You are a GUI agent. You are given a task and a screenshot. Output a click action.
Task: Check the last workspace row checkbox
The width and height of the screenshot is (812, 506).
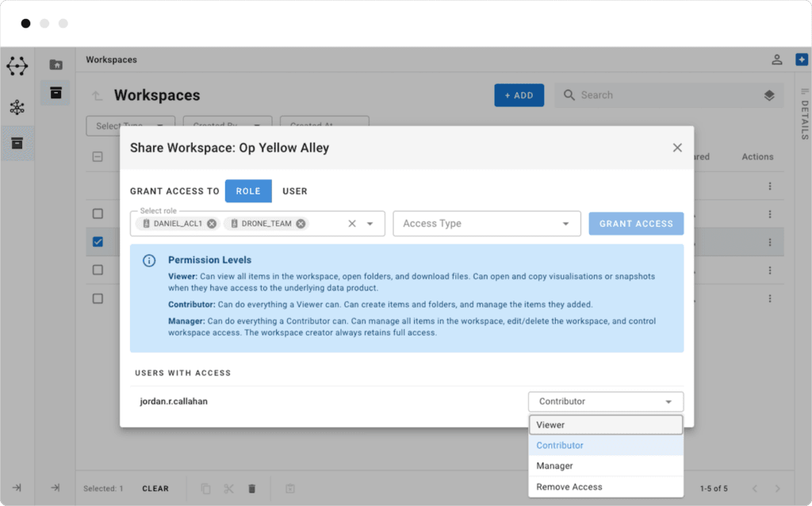98,298
